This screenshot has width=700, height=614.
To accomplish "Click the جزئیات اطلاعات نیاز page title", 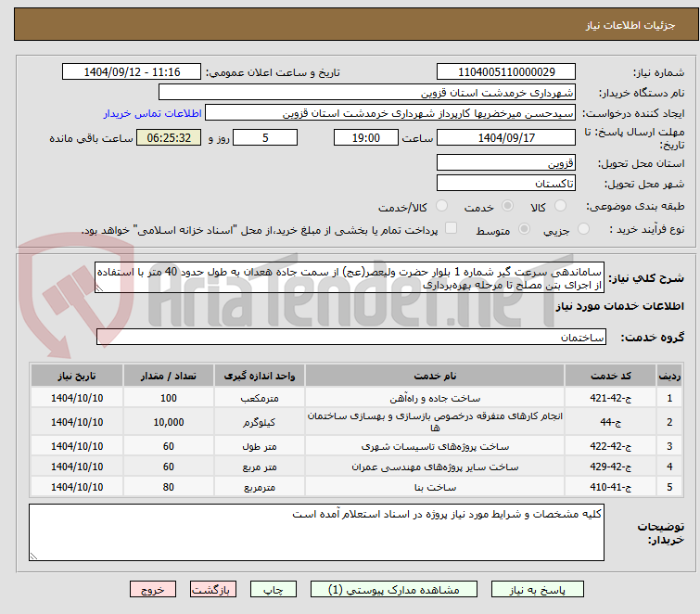I will 630,25.
